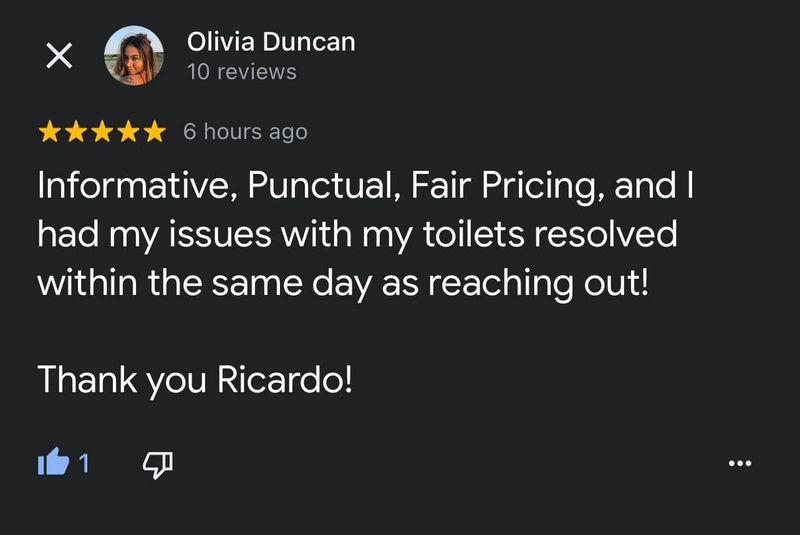The width and height of the screenshot is (800, 535).
Task: Open Olivia Duncan's profile photo
Action: click(x=134, y=55)
